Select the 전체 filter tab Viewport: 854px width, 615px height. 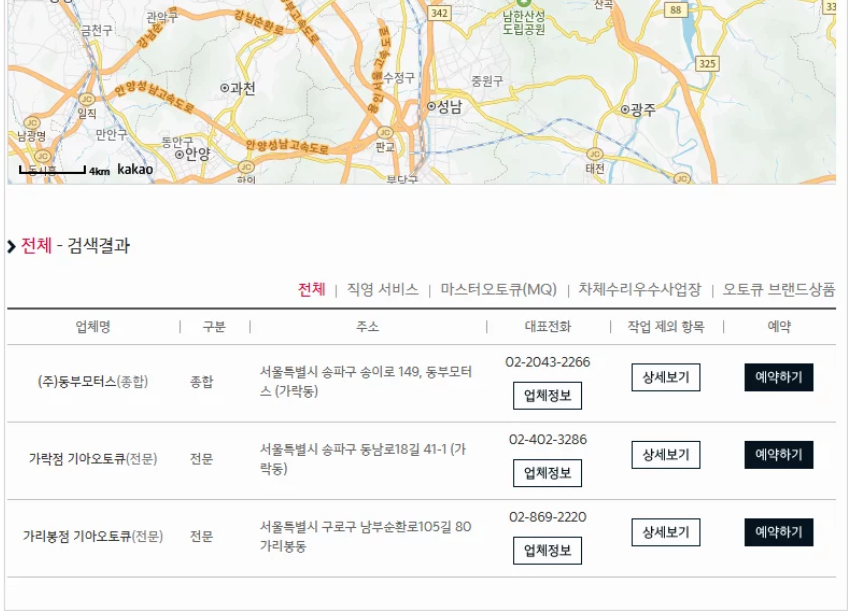tap(312, 289)
